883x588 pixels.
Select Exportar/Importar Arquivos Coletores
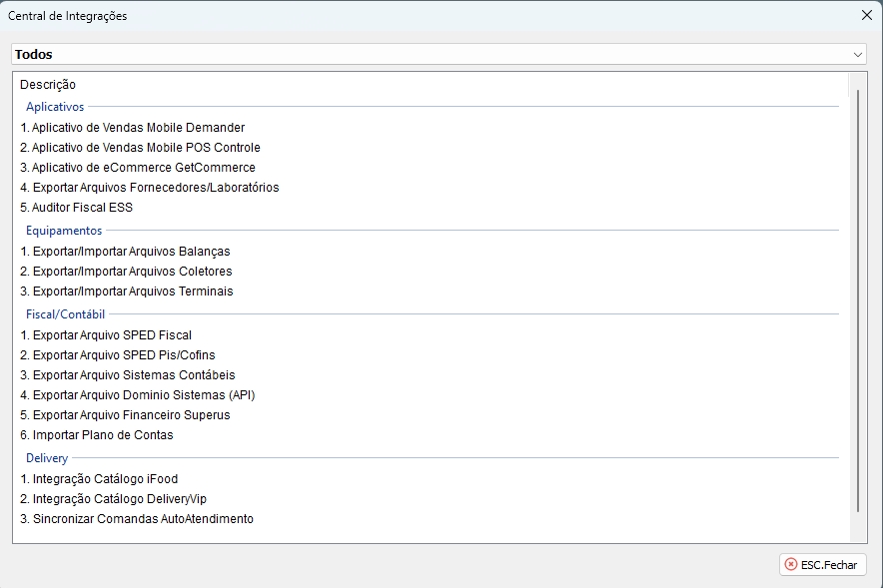pos(126,272)
